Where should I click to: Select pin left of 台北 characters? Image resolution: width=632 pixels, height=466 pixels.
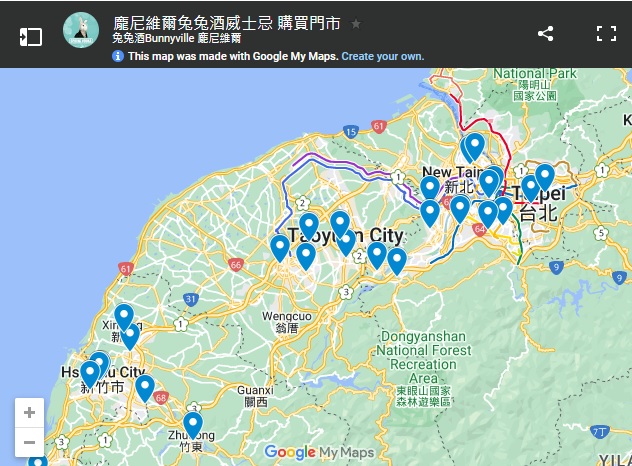(503, 209)
